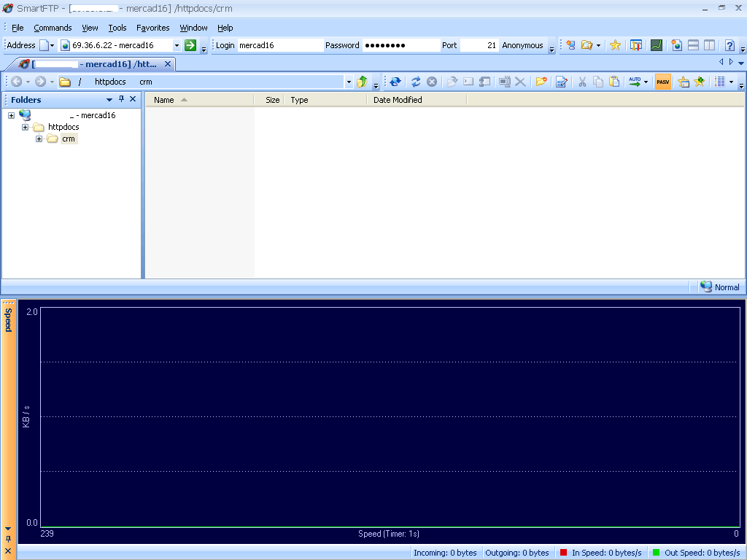Click the New connection computer icon
Screen dimensions: 747x560
click(x=570, y=45)
